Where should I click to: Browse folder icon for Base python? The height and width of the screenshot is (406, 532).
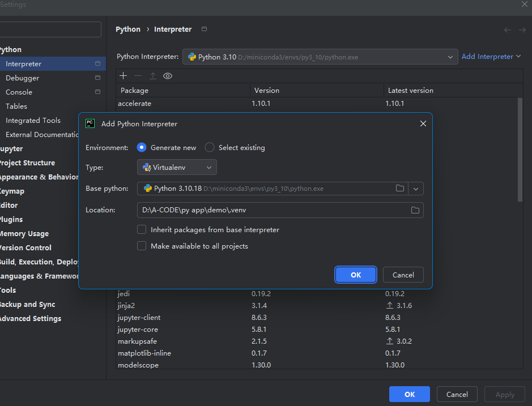(400, 188)
